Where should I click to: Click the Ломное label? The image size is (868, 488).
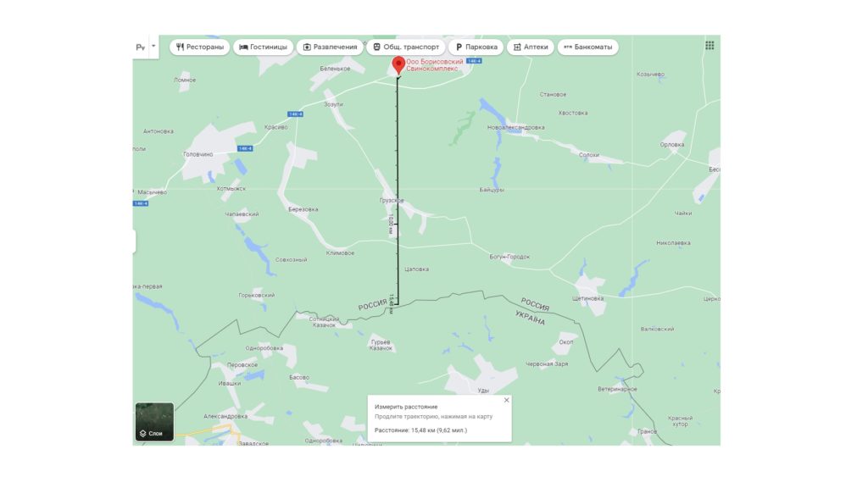point(184,80)
